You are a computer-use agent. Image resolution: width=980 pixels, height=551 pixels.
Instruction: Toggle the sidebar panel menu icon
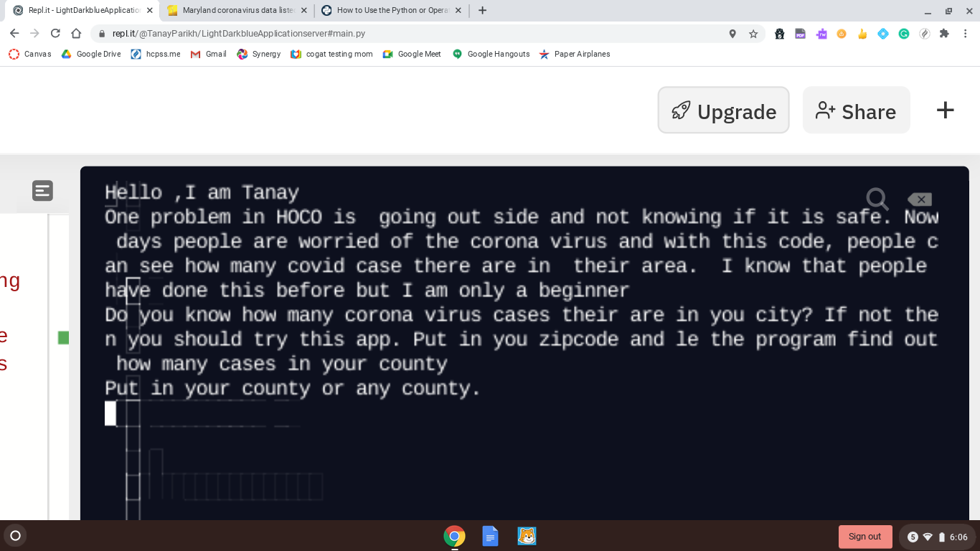pos(42,191)
